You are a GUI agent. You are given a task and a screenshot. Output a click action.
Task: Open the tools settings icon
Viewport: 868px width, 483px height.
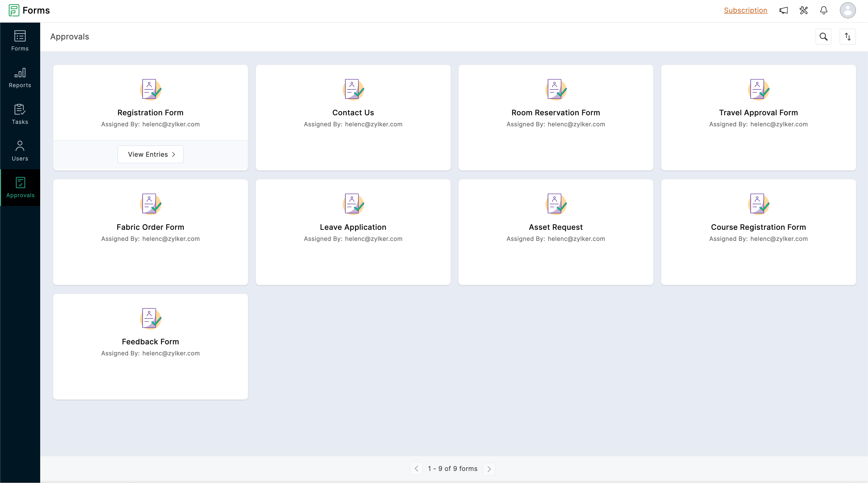point(804,11)
